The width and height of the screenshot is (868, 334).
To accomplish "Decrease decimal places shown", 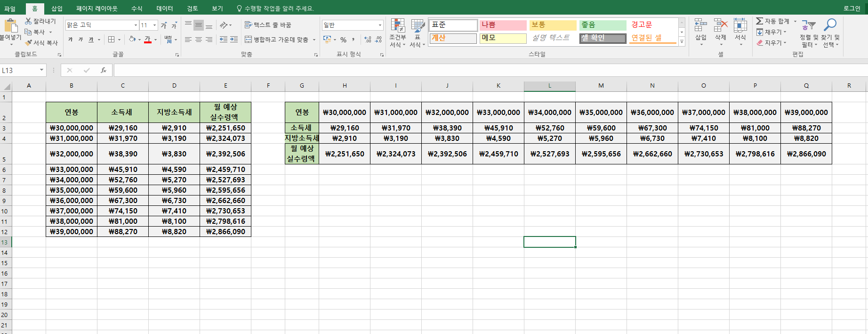I will (378, 40).
